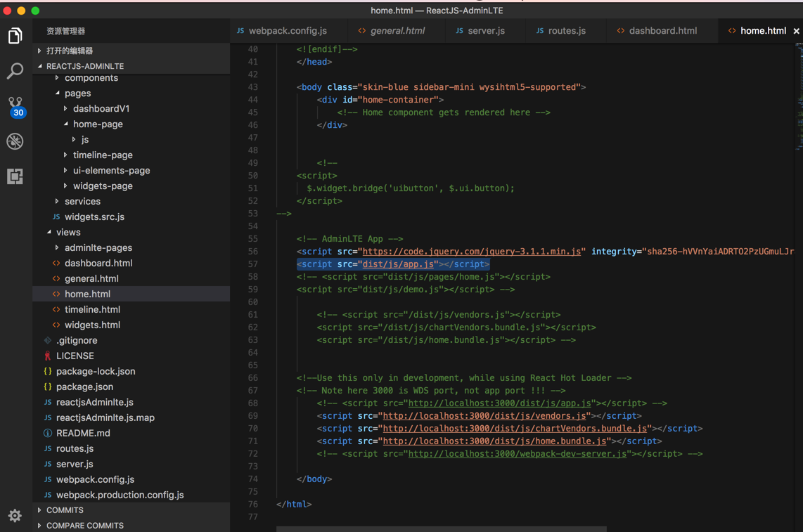Close the home.html editor tab
Viewport: 803px width, 532px height.
tap(796, 31)
